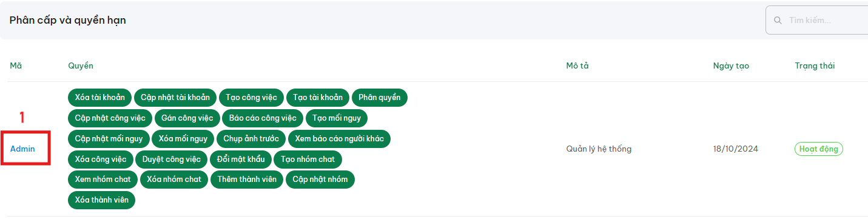
Task: Select the Đổi mật khẩu tag
Action: 240,160
